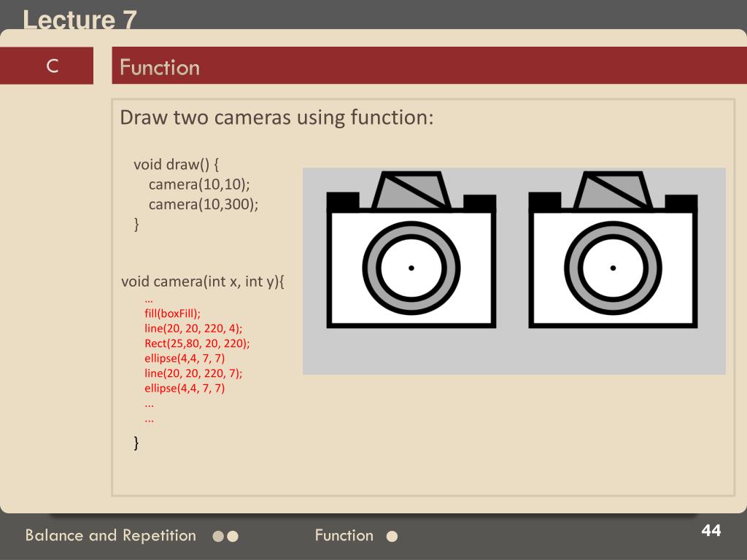The image size is (747, 560).
Task: Click the red line "line(20, 20, 220, 7);"
Action: 193,373
